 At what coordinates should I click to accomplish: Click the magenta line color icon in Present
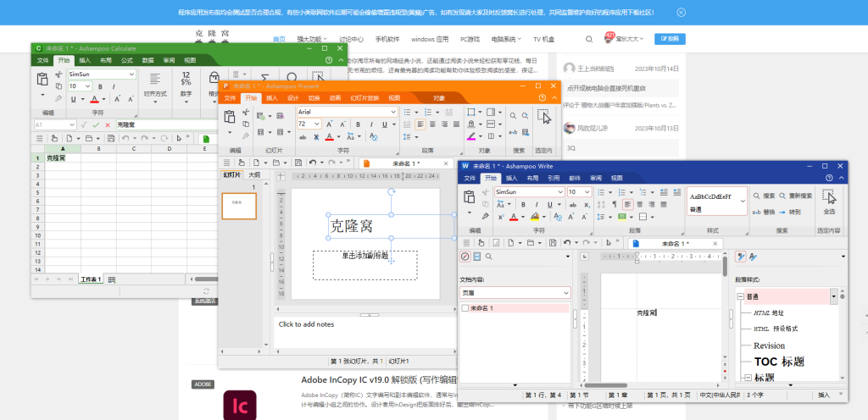click(471, 136)
